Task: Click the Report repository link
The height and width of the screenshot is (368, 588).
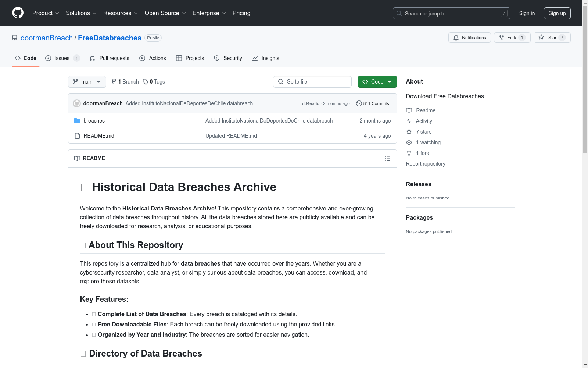Action: pyautogui.click(x=426, y=164)
